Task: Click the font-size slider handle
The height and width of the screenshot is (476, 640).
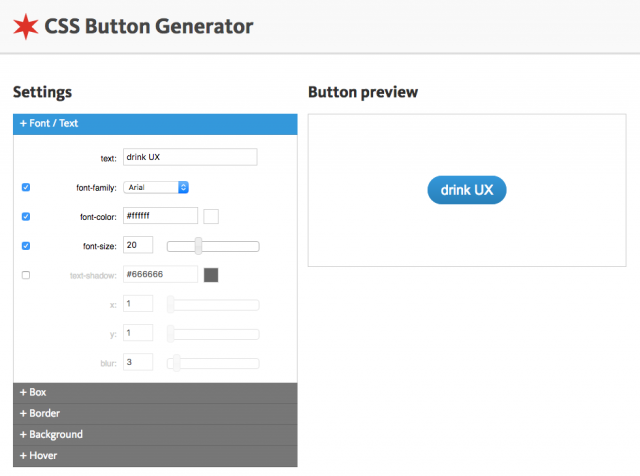Action: tap(199, 246)
